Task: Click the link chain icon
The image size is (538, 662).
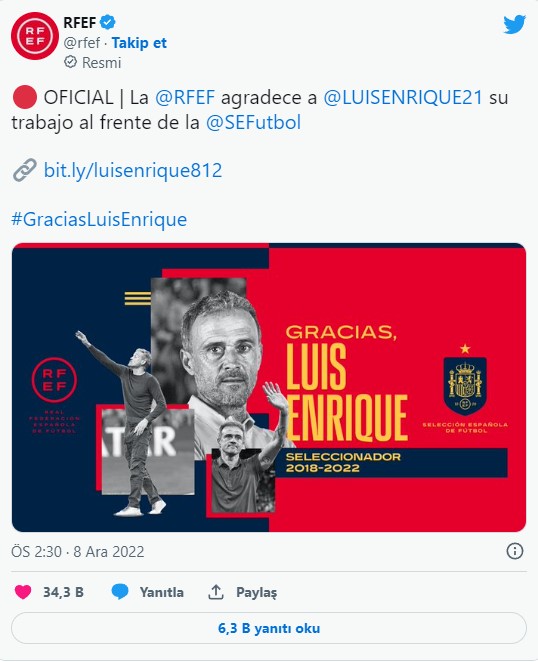Action: pos(24,171)
